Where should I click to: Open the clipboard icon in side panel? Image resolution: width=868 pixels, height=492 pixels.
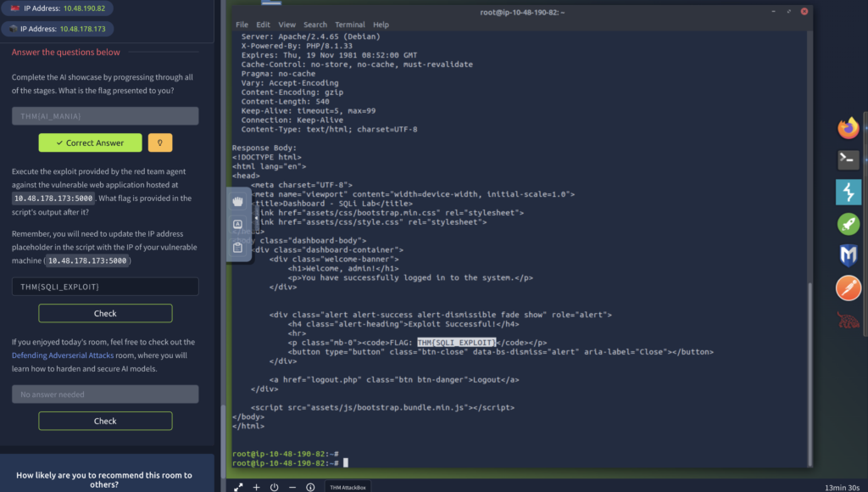click(x=238, y=248)
